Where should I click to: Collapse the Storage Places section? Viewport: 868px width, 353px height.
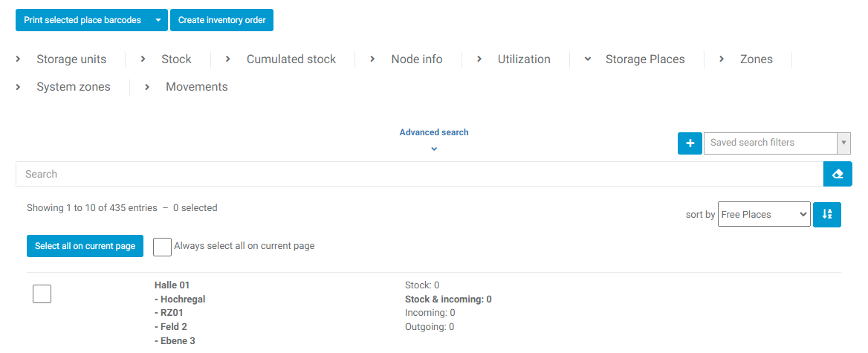644,59
